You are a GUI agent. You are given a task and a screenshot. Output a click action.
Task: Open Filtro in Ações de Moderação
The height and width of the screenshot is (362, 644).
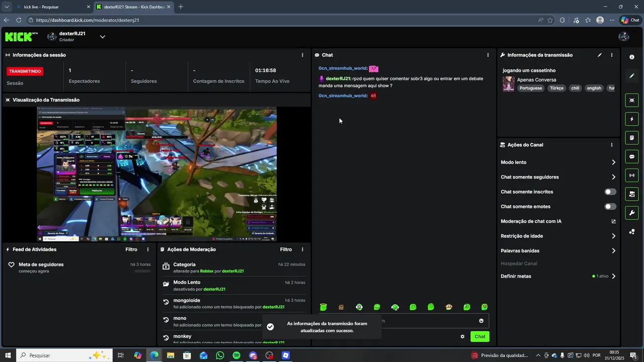click(x=286, y=249)
